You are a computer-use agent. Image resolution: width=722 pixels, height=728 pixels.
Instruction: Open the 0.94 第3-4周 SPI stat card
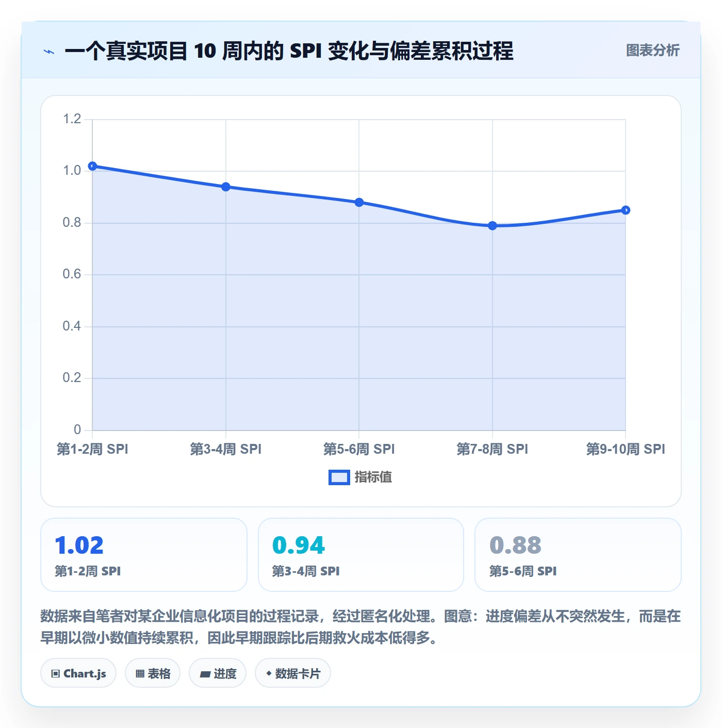point(361,555)
